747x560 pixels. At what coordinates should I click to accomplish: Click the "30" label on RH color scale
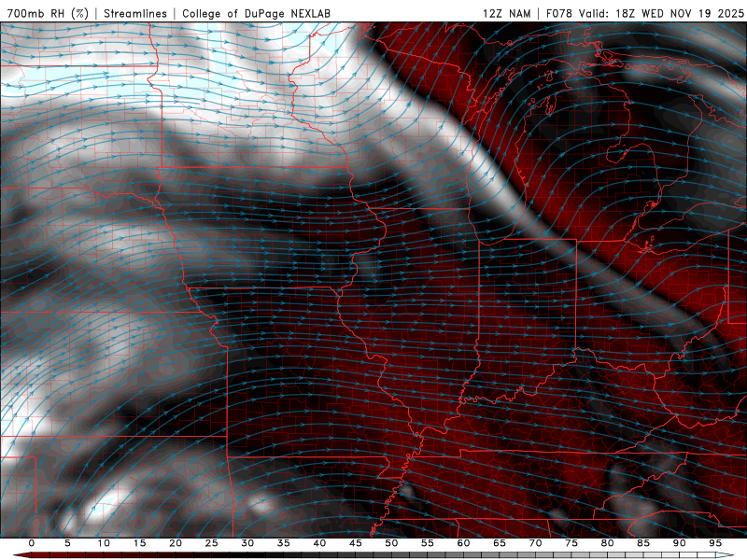click(x=247, y=543)
